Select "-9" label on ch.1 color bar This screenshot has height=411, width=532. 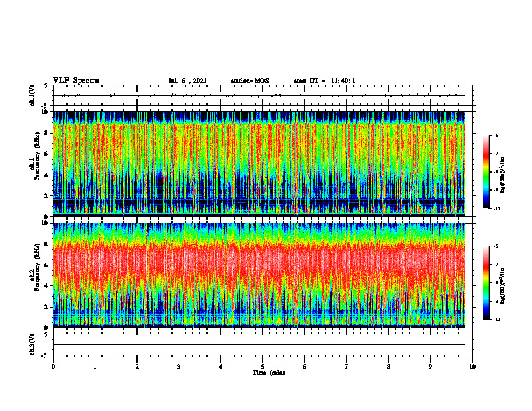[496, 190]
